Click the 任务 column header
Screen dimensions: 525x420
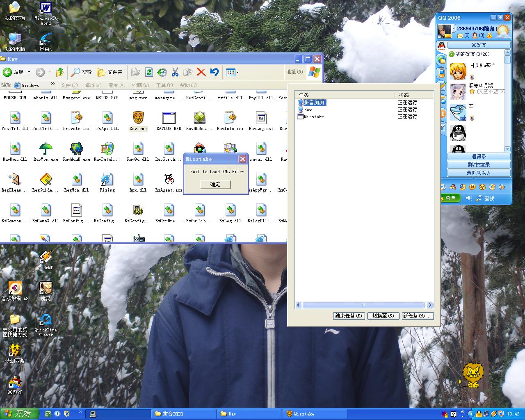pos(345,95)
